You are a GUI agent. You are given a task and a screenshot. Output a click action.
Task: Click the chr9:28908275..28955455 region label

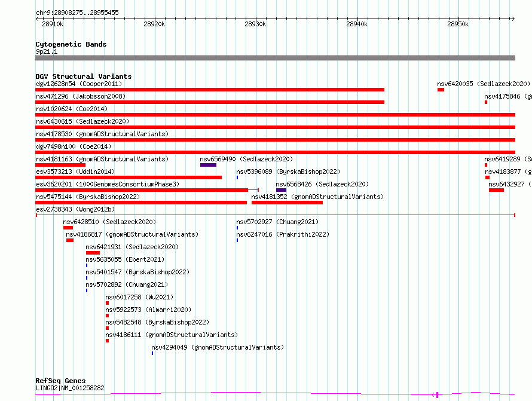pos(77,13)
